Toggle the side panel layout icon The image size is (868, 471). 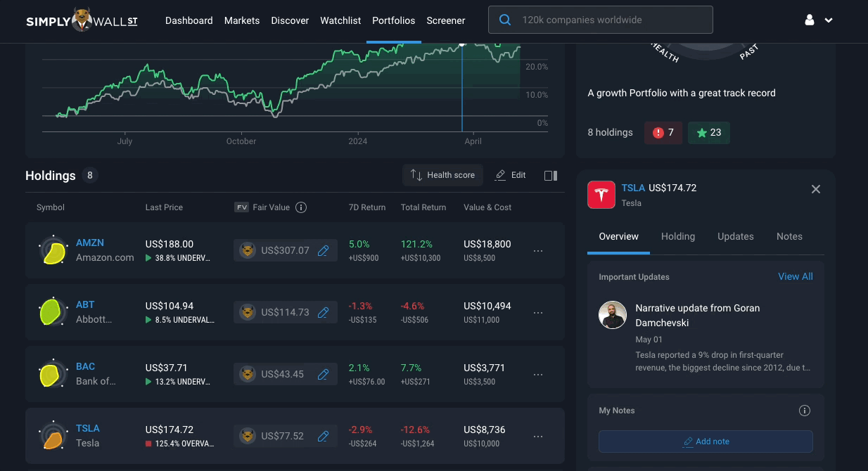tap(551, 175)
